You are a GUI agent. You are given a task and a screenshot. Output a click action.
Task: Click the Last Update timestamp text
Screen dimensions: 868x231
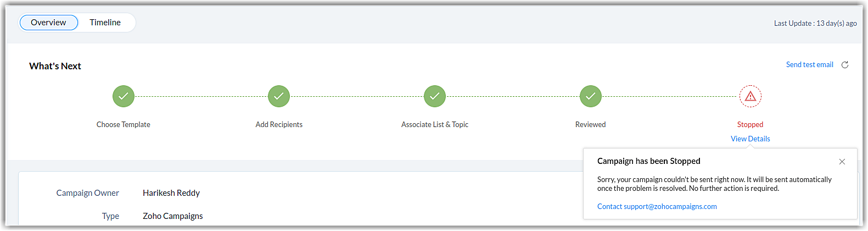(815, 24)
